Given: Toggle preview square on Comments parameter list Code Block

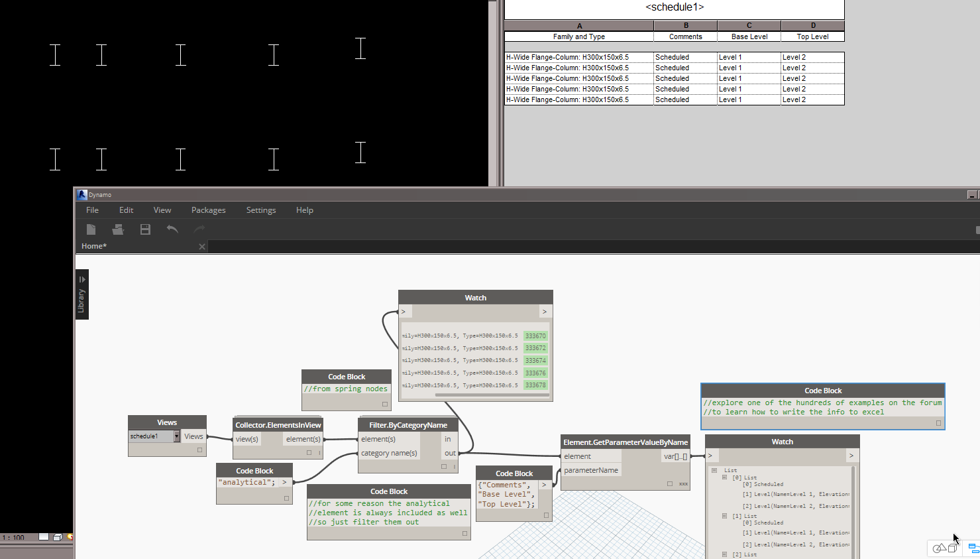Looking at the screenshot, I should coord(546,515).
